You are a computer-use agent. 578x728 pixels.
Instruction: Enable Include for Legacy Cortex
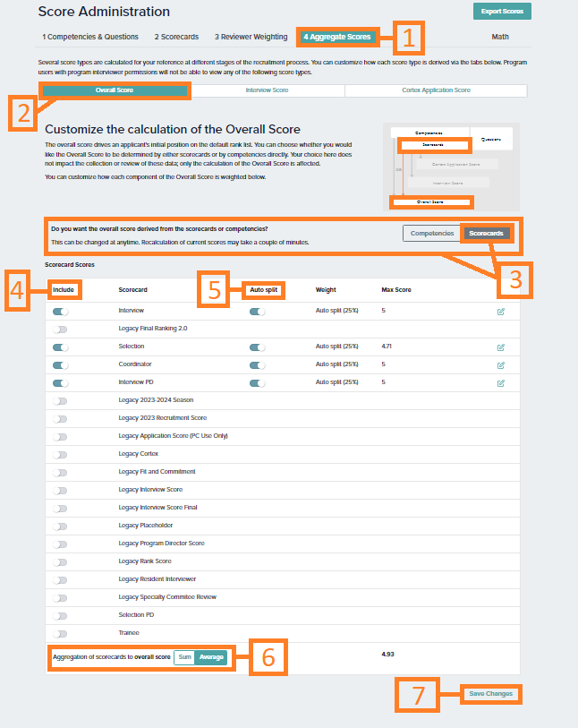pyautogui.click(x=60, y=455)
